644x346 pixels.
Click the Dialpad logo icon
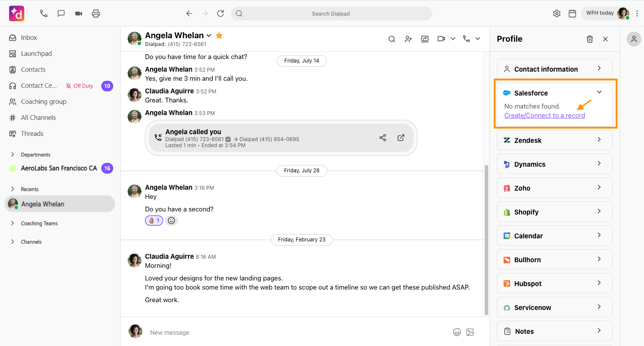[x=16, y=13]
